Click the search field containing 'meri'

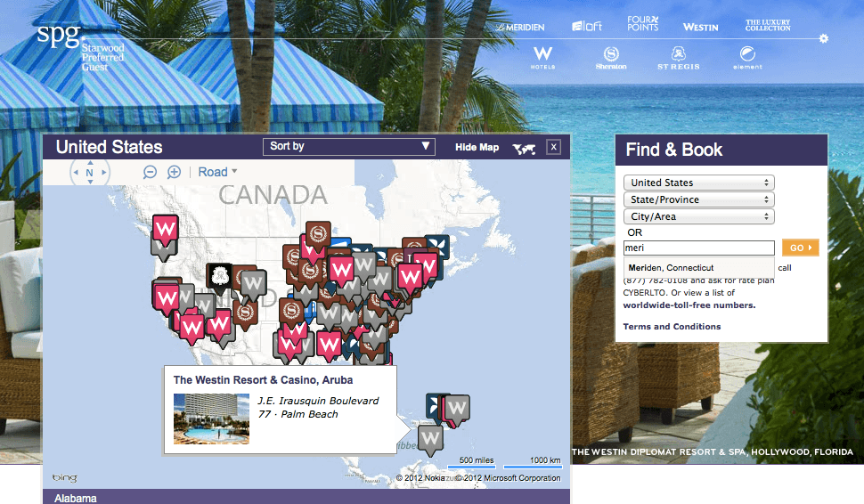pyautogui.click(x=698, y=248)
